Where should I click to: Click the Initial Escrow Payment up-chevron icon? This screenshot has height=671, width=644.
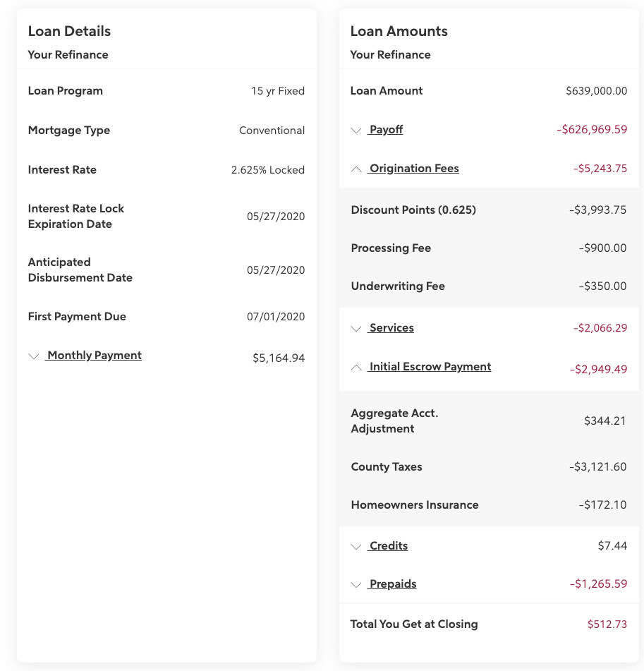click(357, 367)
